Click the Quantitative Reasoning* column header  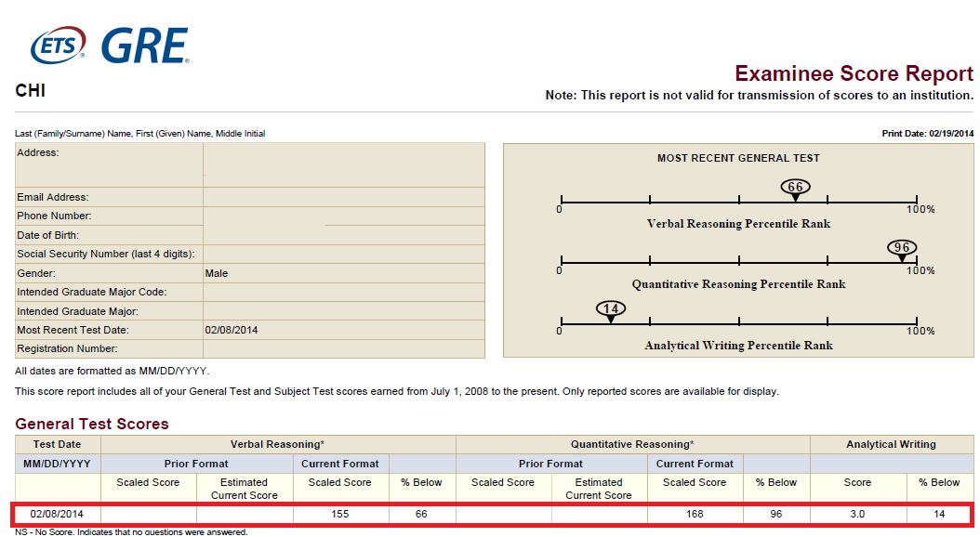click(632, 445)
